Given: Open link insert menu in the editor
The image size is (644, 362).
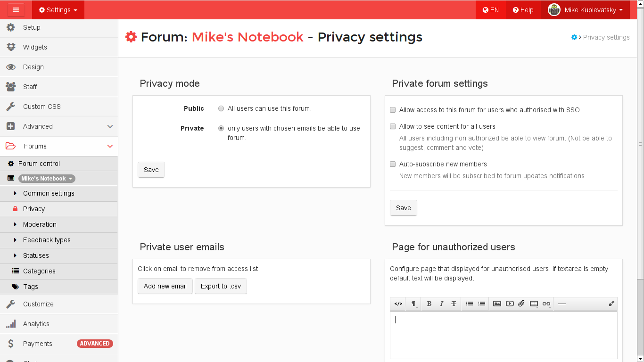Looking at the screenshot, I should 546,304.
